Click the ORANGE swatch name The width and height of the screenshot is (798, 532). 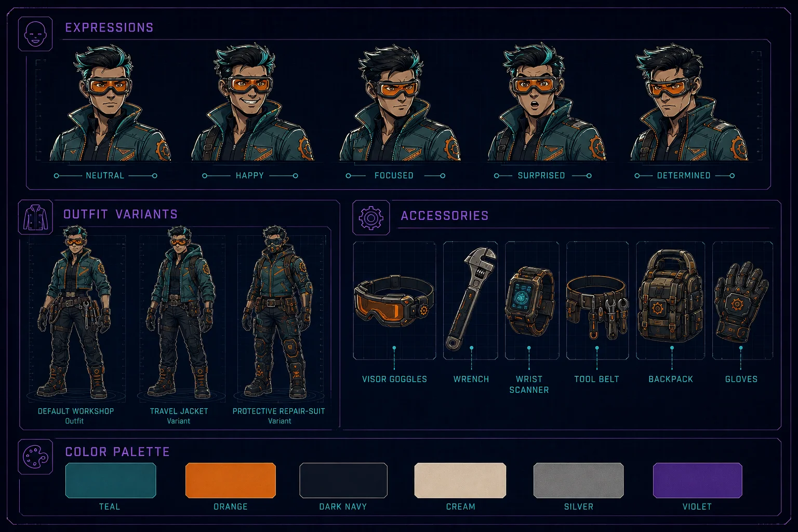click(x=231, y=507)
